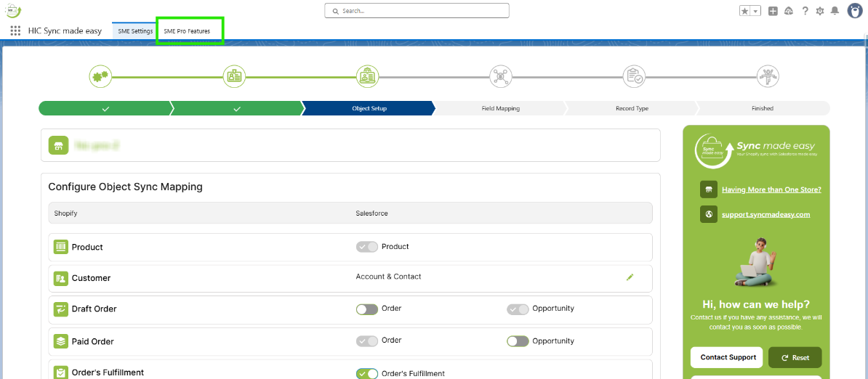
Task: Click Sync made easy logo in green panel
Action: [x=756, y=150]
